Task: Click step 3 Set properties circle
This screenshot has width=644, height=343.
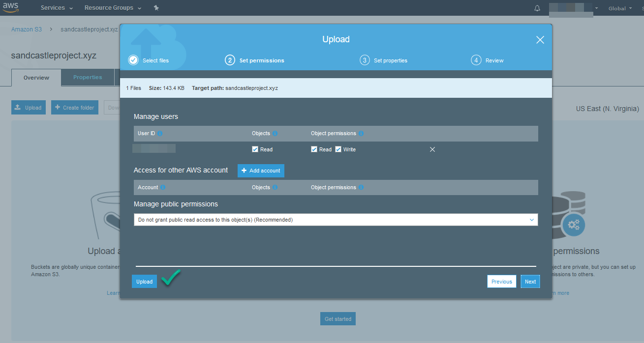Action: (x=365, y=60)
